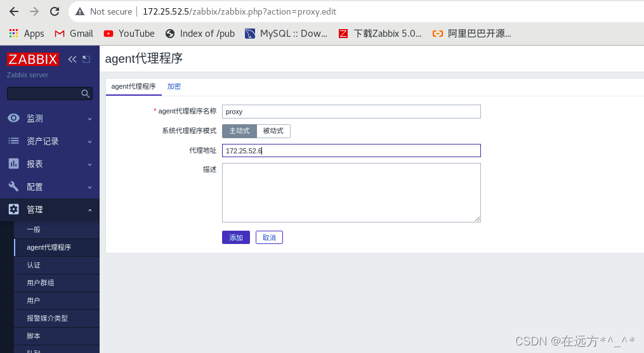Collapse sidebar with double-chevron icon
Screen dimensions: 644x353
tap(72, 59)
